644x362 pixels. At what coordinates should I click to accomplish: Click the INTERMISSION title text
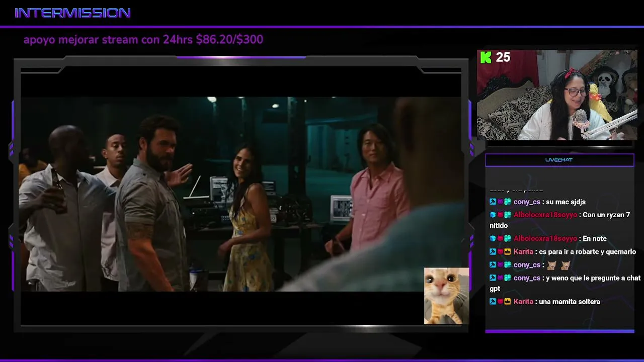click(73, 13)
